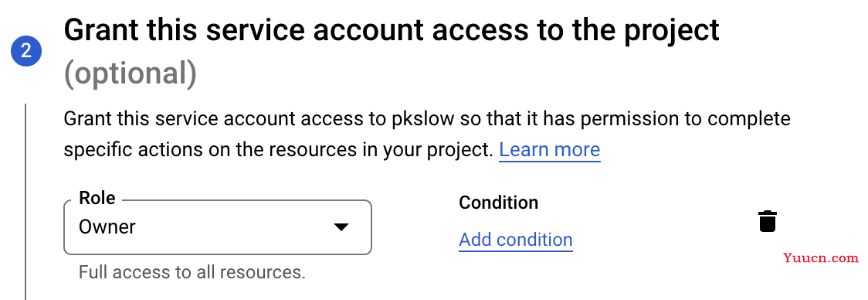Viewport: 868px width, 300px height.
Task: Click the Role field label
Action: (x=97, y=198)
